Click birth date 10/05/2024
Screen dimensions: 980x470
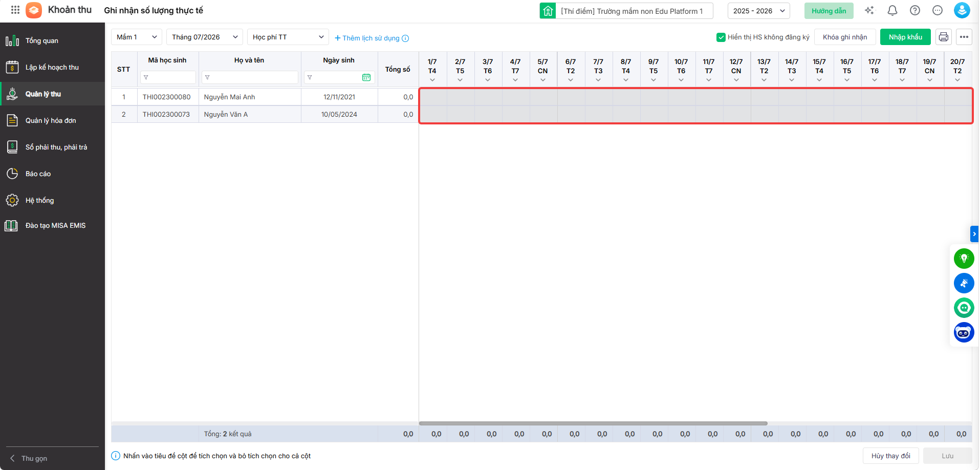click(339, 114)
